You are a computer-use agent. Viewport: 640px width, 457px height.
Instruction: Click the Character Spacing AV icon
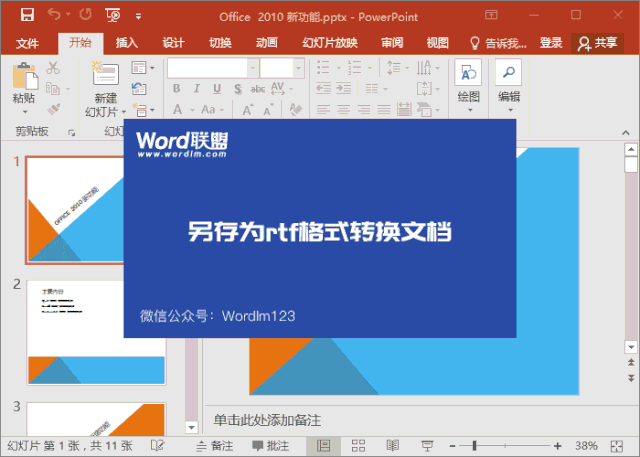pos(278,88)
